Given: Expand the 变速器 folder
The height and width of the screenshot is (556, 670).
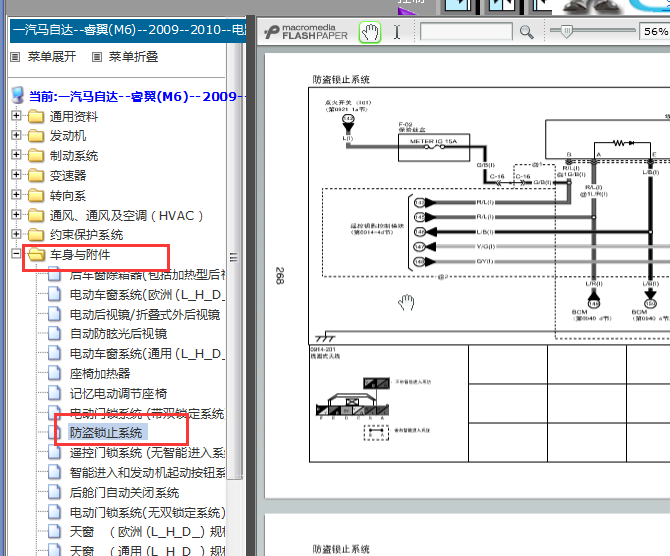Looking at the screenshot, I should click(16, 174).
